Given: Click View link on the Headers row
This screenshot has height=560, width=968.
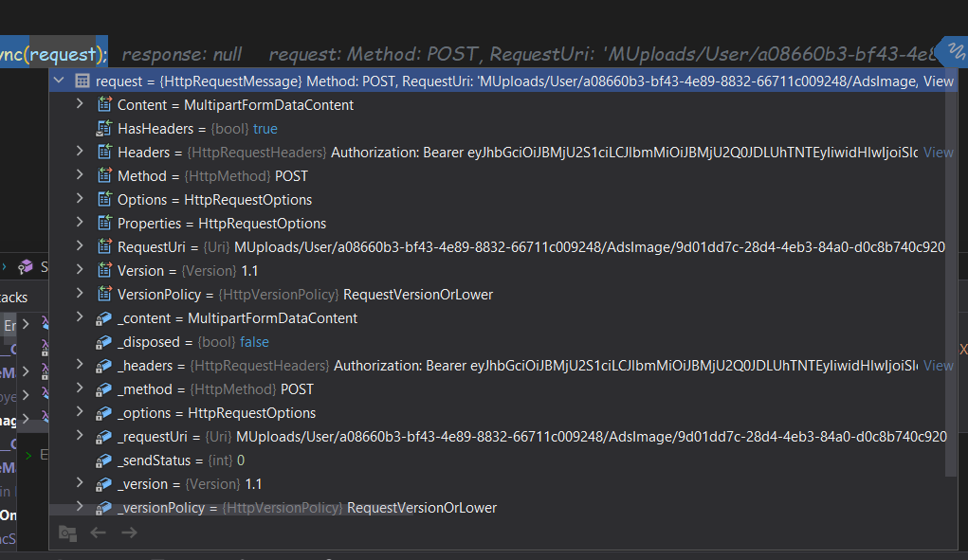Looking at the screenshot, I should (939, 153).
